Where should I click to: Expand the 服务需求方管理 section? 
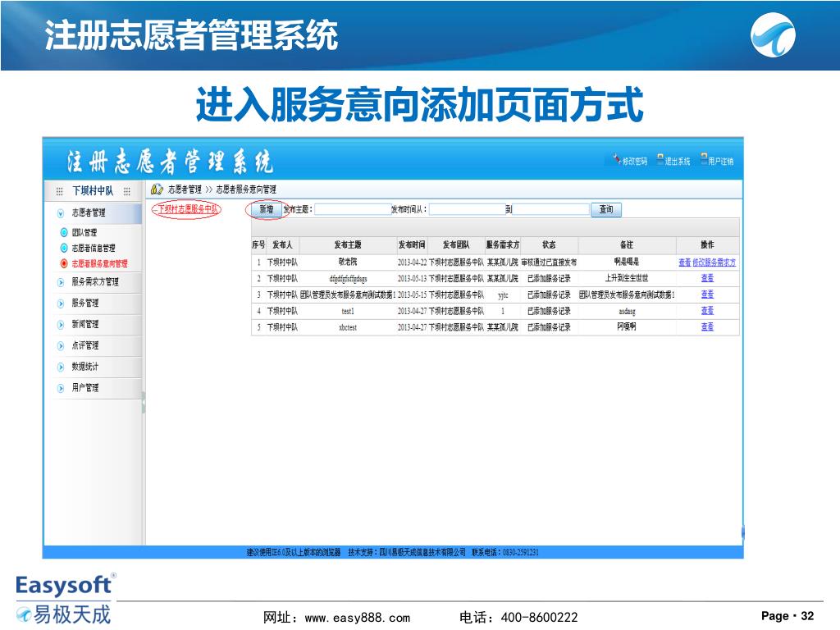click(61, 282)
